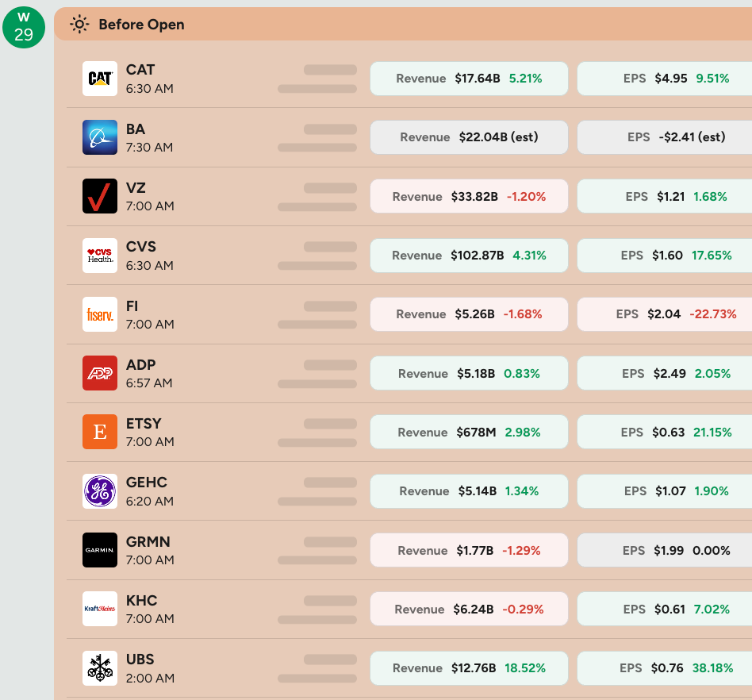Click the Fiserv logo icon
752x700 pixels.
pos(100,314)
